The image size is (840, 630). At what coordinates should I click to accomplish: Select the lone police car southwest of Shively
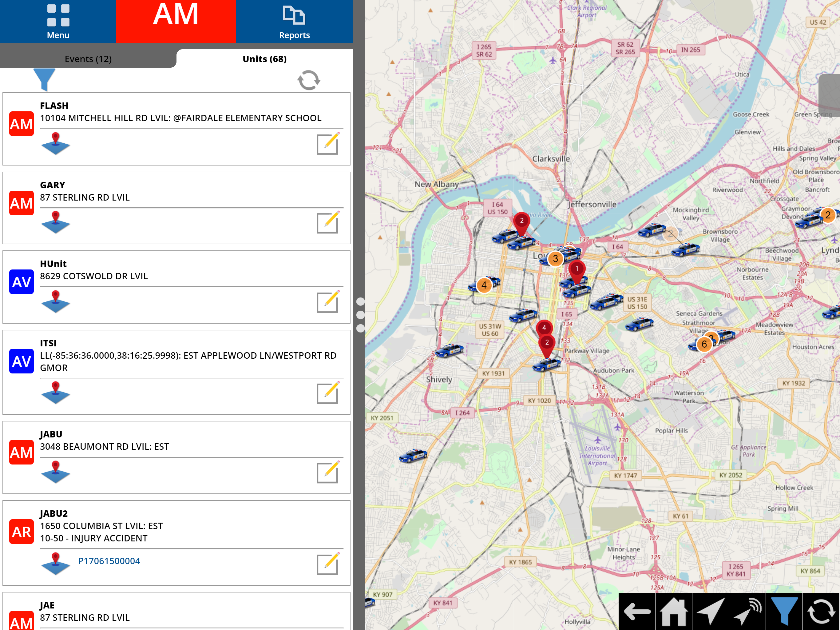[413, 455]
